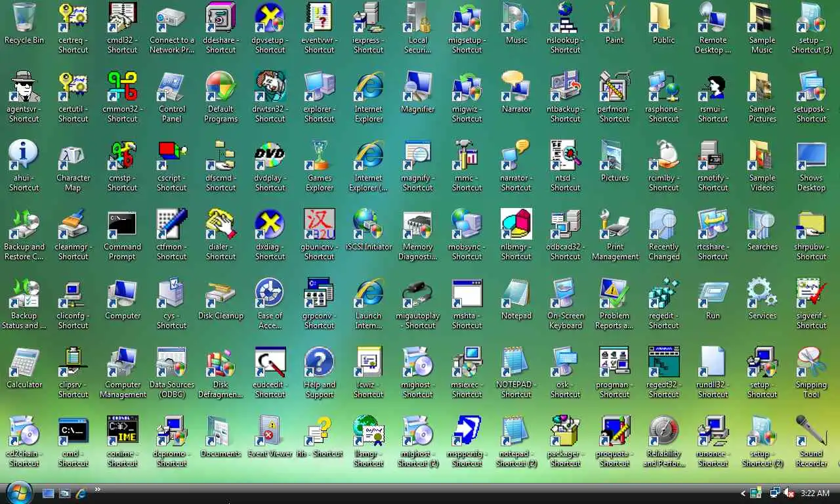Open the Music desktop icon
The width and height of the screenshot is (840, 504).
516,18
